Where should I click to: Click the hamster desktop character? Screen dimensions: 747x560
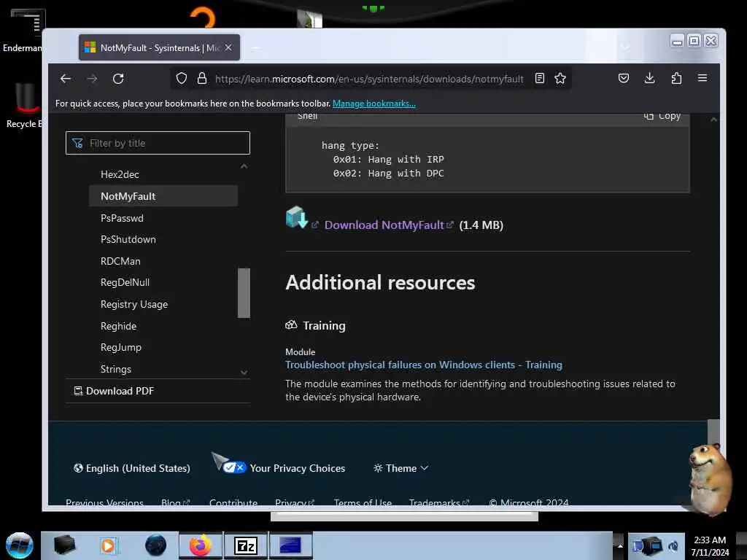tap(709, 480)
